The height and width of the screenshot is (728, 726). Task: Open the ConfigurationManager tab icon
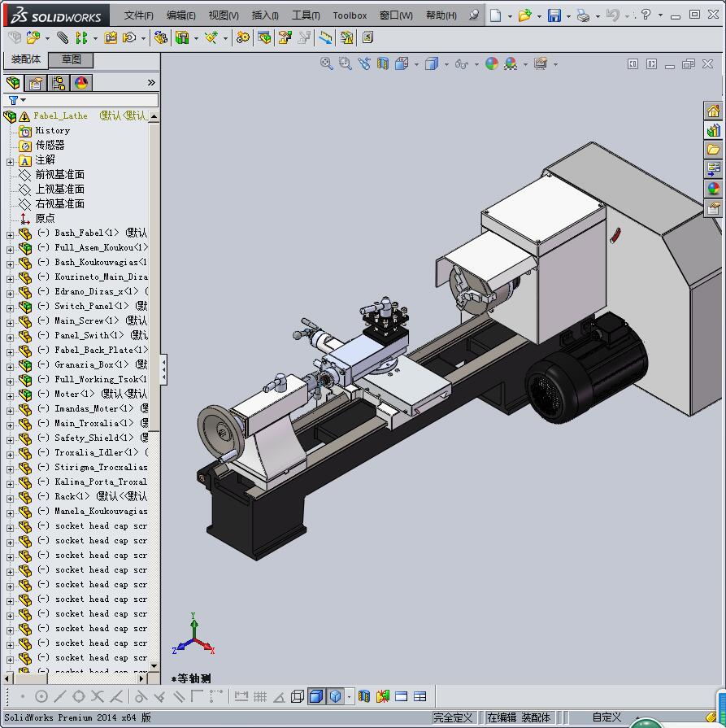(59, 83)
